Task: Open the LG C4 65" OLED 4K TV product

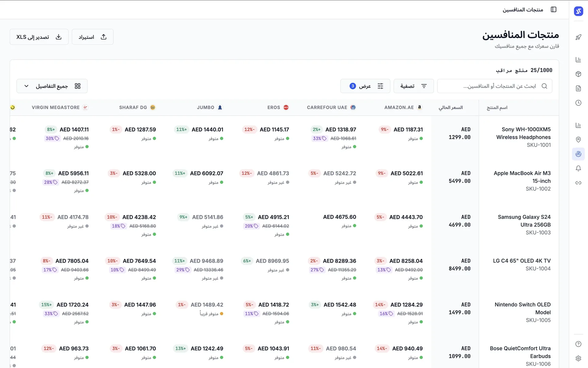Action: pos(522,261)
